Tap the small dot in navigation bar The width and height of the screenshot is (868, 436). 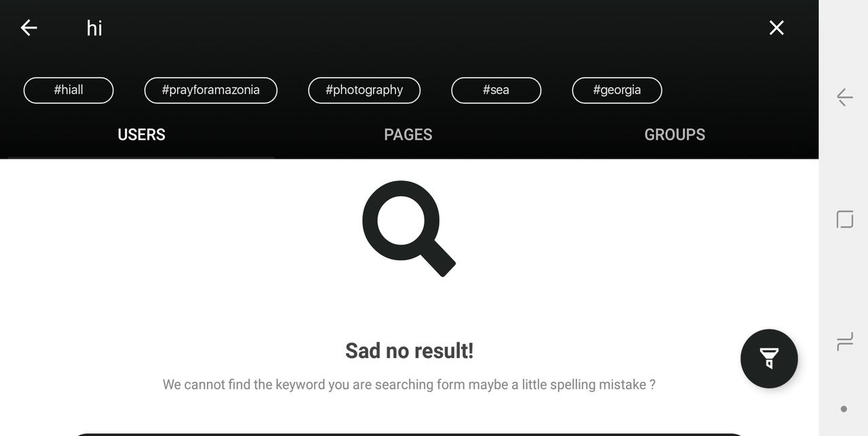pyautogui.click(x=844, y=409)
